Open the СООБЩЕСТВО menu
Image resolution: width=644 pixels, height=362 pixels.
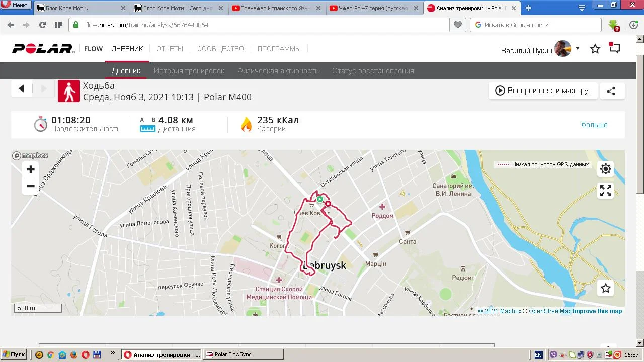(x=220, y=49)
